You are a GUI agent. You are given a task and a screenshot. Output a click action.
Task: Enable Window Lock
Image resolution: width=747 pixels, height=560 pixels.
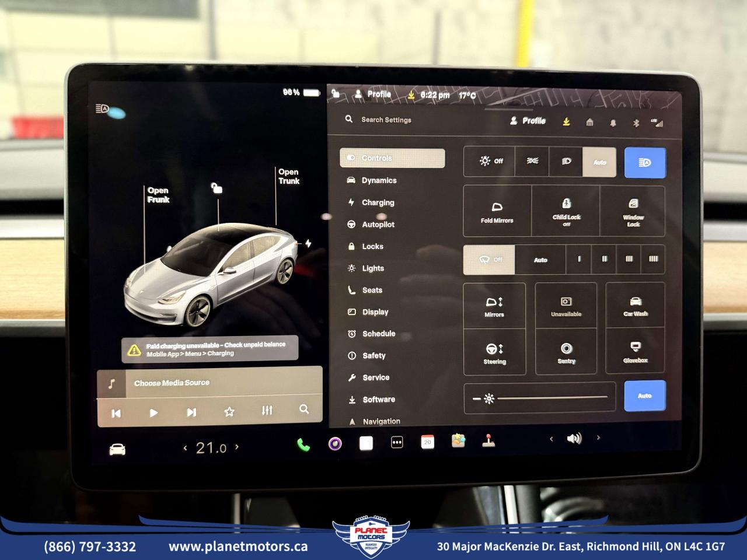pyautogui.click(x=633, y=211)
